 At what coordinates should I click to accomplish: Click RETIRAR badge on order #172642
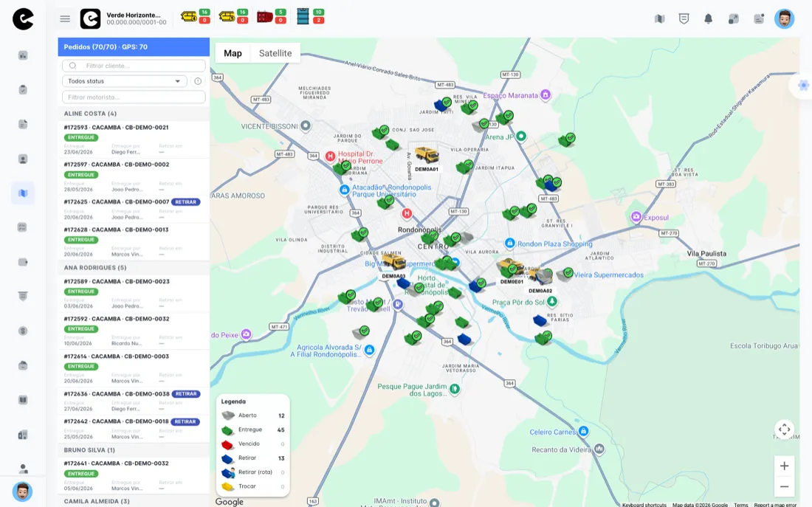185,421
